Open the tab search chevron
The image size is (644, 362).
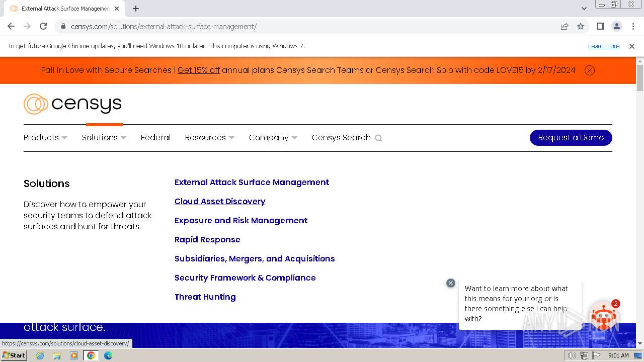(x=584, y=9)
